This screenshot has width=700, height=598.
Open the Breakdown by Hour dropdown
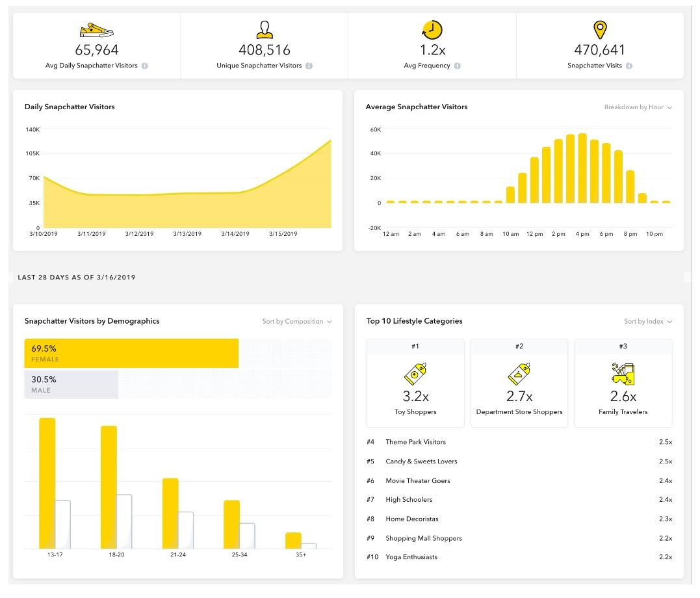(638, 107)
